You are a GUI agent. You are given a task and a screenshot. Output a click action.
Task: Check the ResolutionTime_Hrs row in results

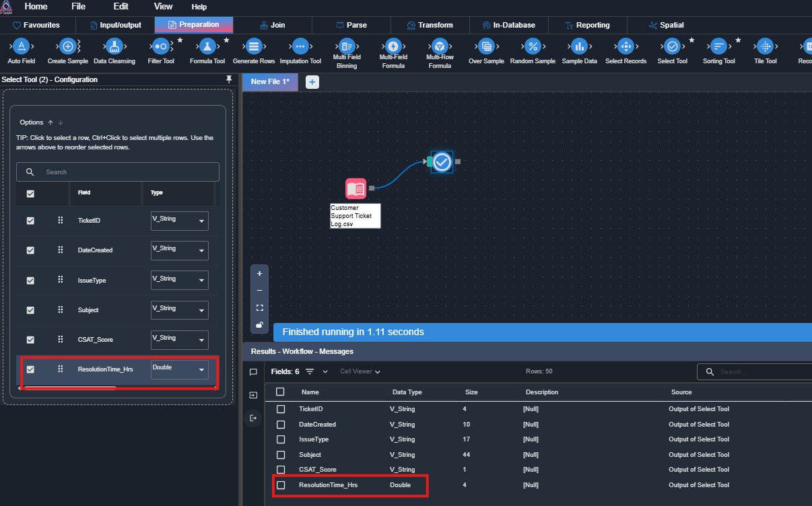point(281,485)
